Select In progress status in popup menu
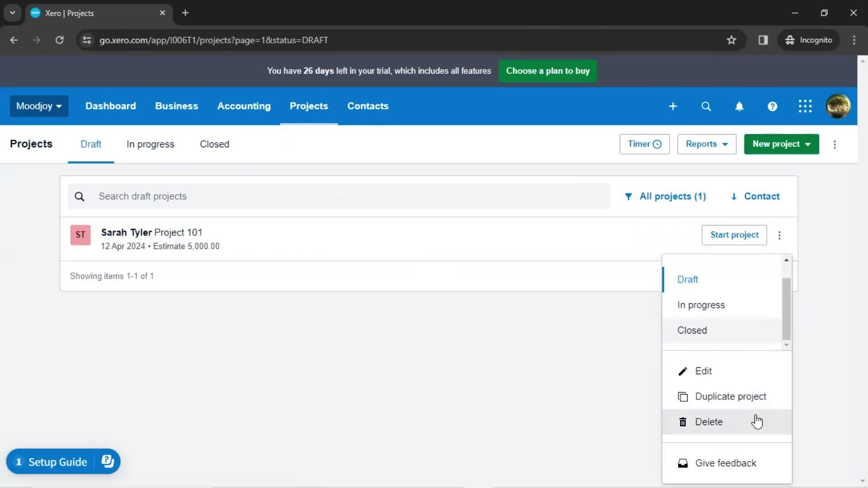 pyautogui.click(x=722, y=305)
